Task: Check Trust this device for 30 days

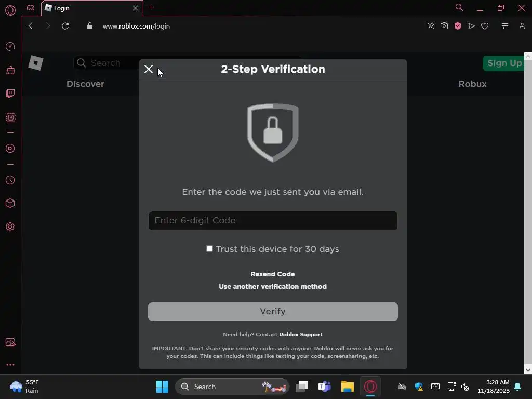Action: point(210,249)
